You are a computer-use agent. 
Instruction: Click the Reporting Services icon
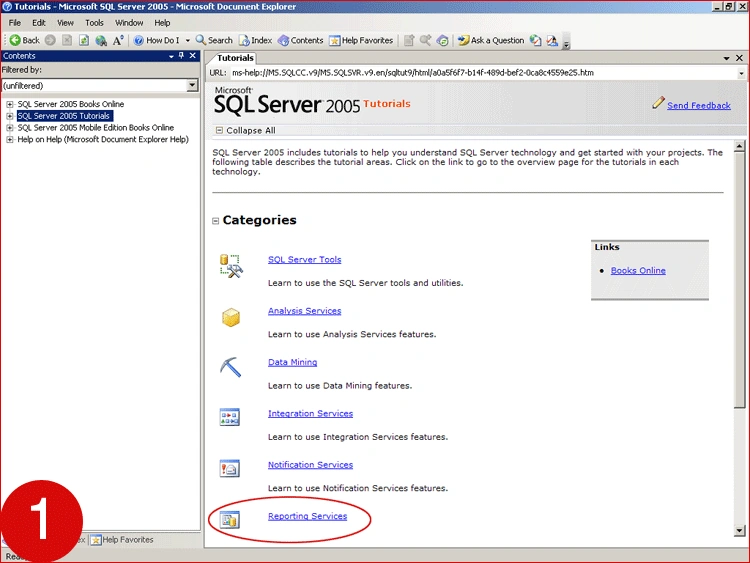click(230, 519)
